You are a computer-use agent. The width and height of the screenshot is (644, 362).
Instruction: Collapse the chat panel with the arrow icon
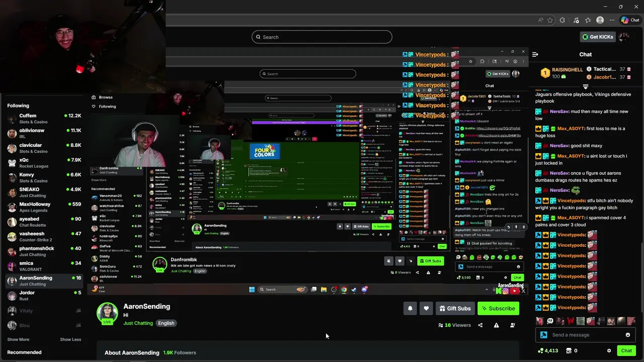click(535, 54)
